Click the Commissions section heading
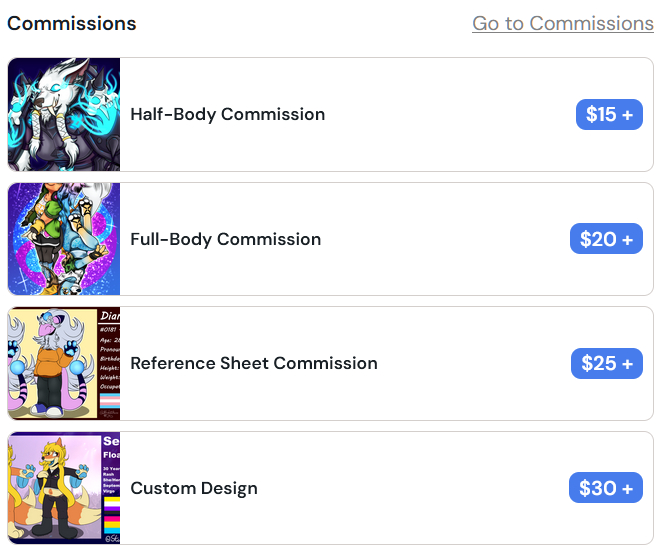This screenshot has width=663, height=551. coord(72,23)
